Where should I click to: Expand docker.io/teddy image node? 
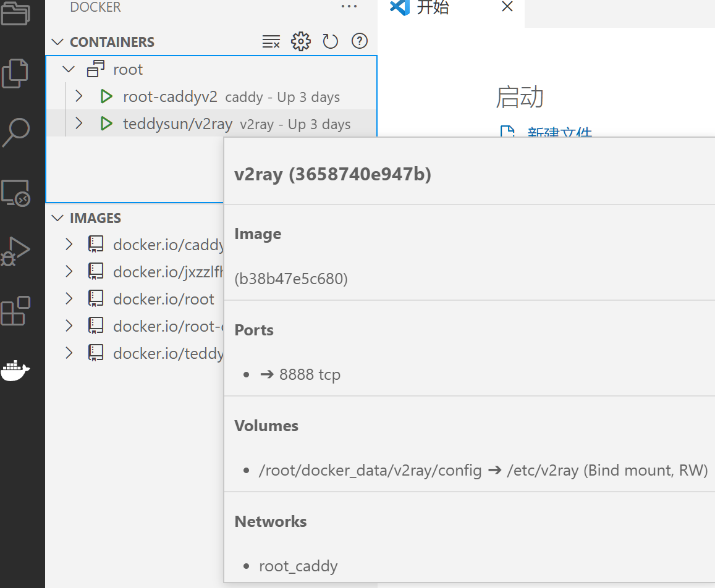69,353
